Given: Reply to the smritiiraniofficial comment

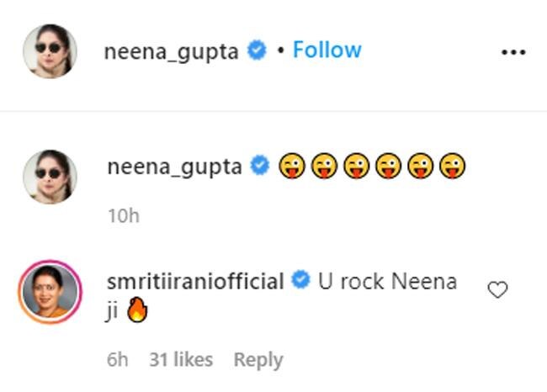Looking at the screenshot, I should (258, 360).
